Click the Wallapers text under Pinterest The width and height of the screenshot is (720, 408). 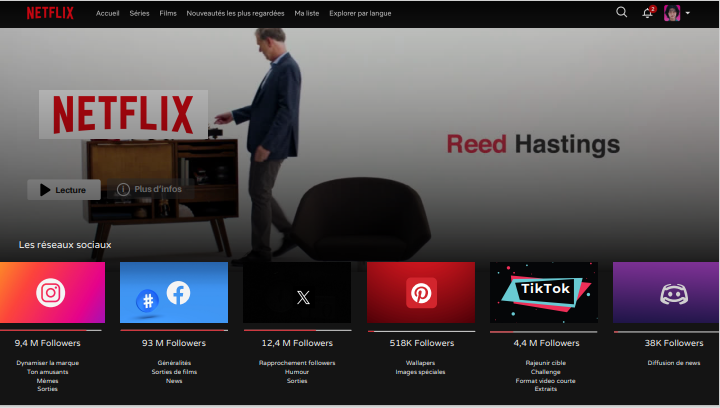point(420,363)
